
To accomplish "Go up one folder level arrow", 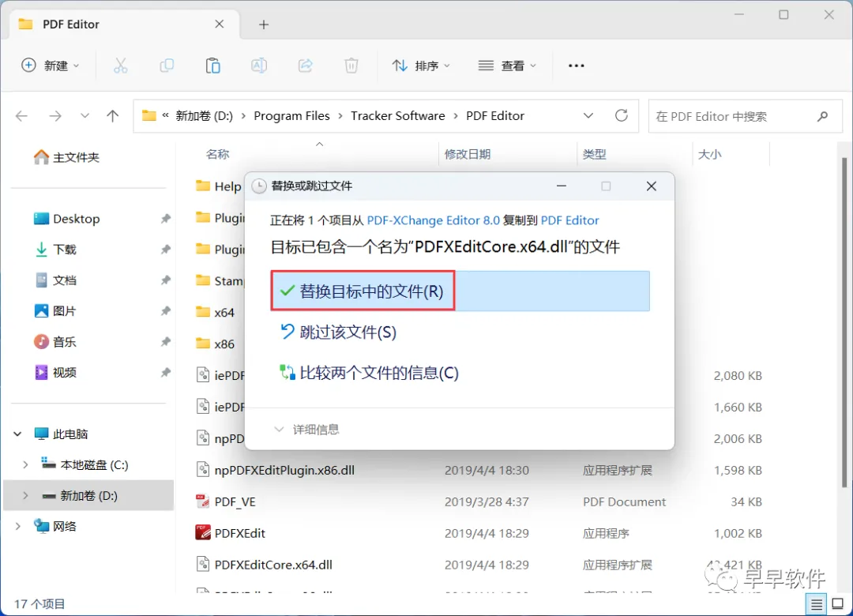I will [113, 116].
